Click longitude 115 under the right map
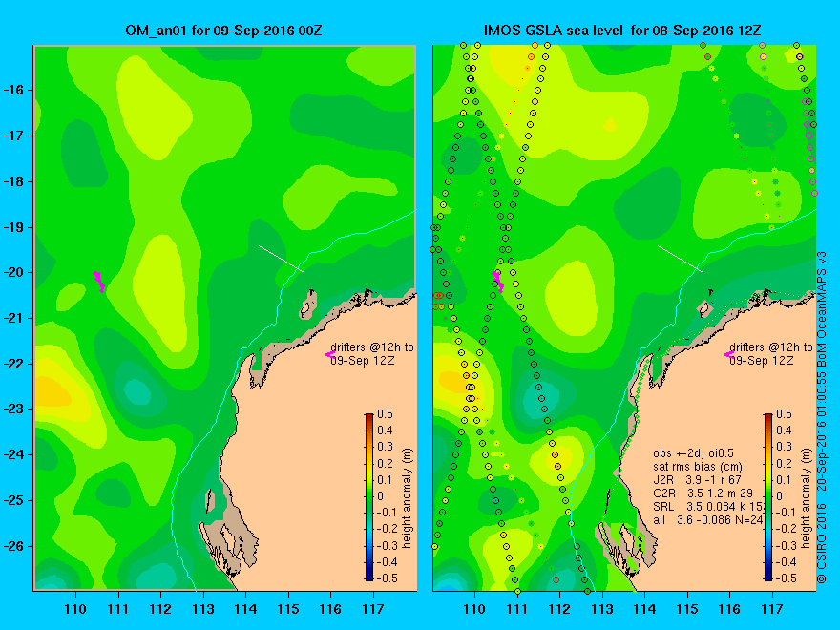Screen dimensions: 840x630 pyautogui.click(x=687, y=609)
